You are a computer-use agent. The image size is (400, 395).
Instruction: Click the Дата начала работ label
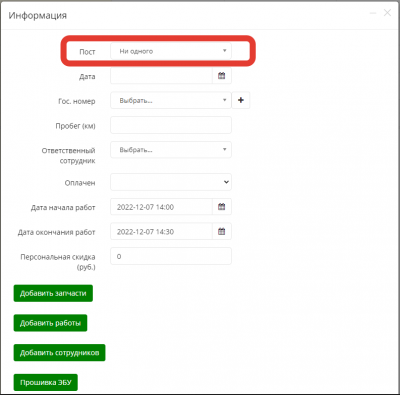click(x=63, y=208)
